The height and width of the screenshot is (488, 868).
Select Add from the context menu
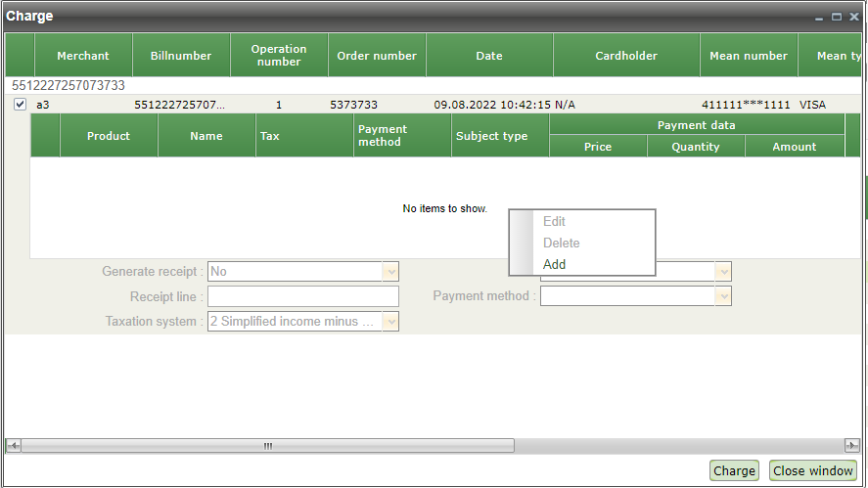point(554,264)
